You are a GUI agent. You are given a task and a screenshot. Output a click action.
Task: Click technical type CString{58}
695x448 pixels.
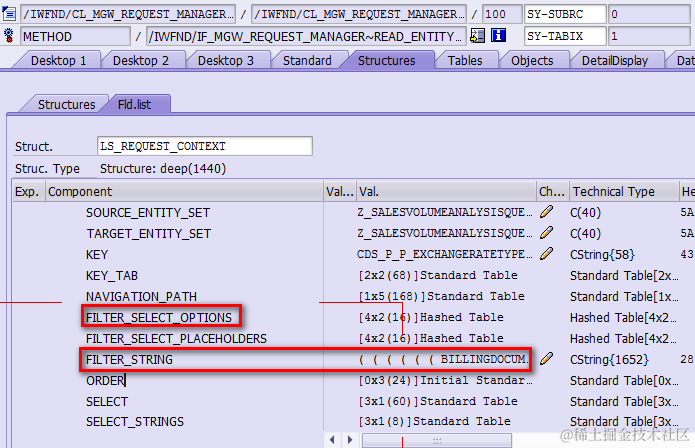point(602,255)
